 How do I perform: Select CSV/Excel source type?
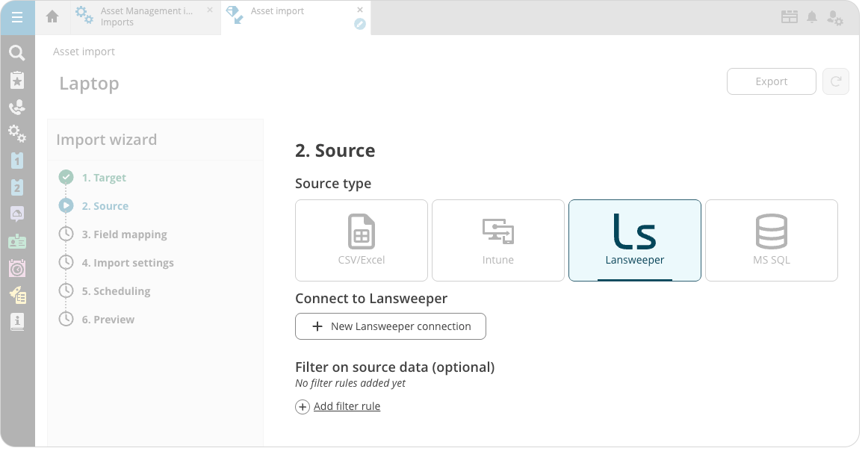coord(362,240)
